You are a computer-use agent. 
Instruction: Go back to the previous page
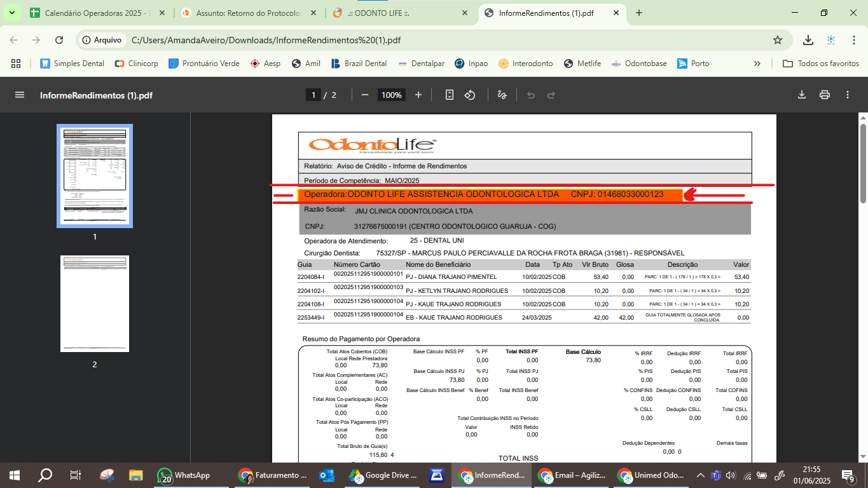[x=13, y=40]
